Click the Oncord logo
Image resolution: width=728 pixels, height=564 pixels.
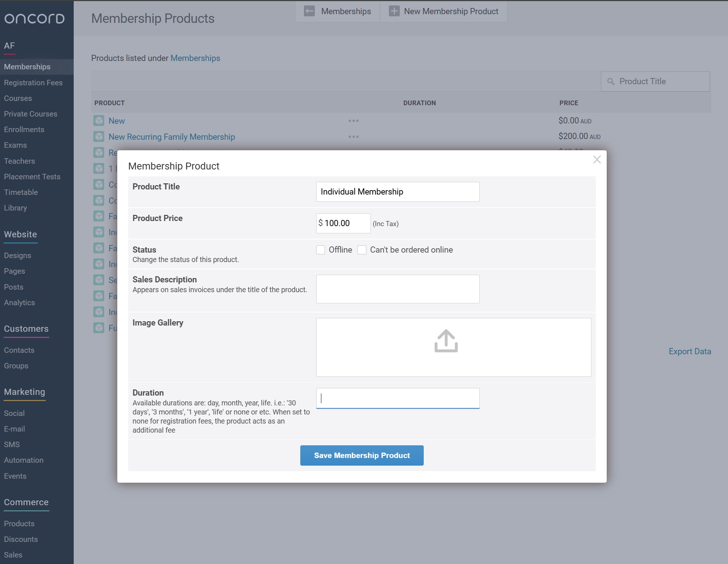click(34, 19)
